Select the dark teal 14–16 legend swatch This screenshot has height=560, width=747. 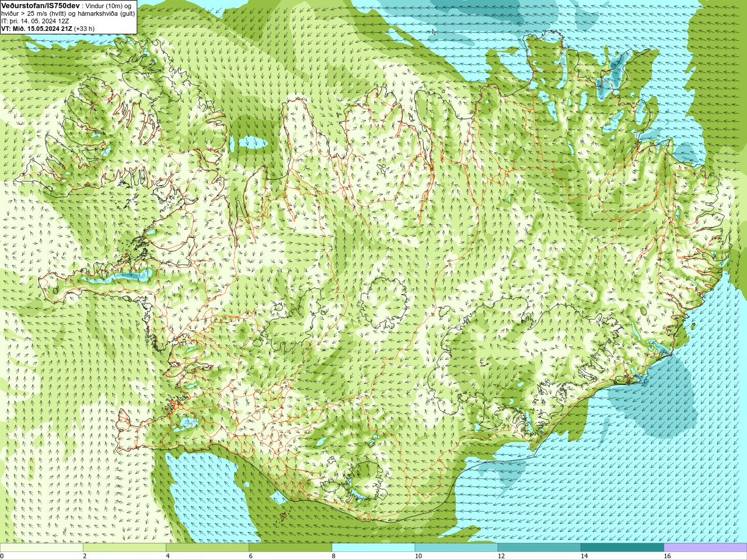point(622,548)
